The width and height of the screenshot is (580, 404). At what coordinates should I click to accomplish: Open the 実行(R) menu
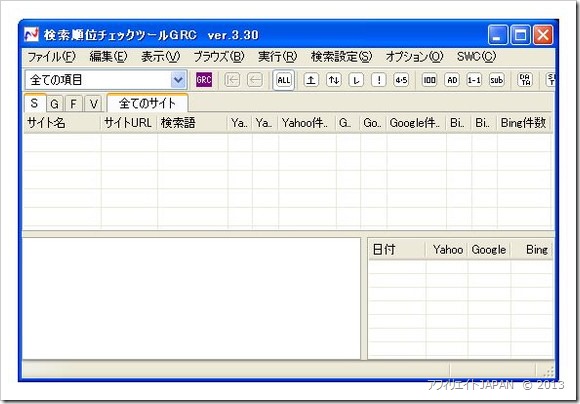277,57
